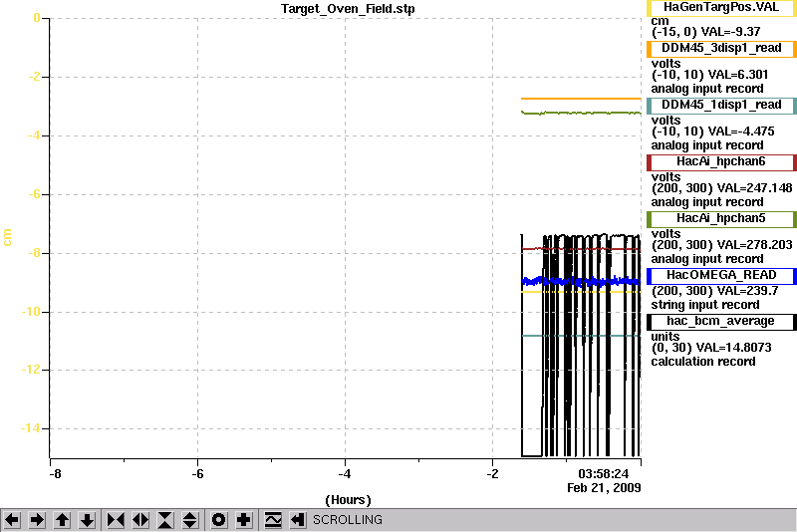797x532 pixels.
Task: Select the HaGenTargPos.VAL curve legend
Action: (x=721, y=8)
